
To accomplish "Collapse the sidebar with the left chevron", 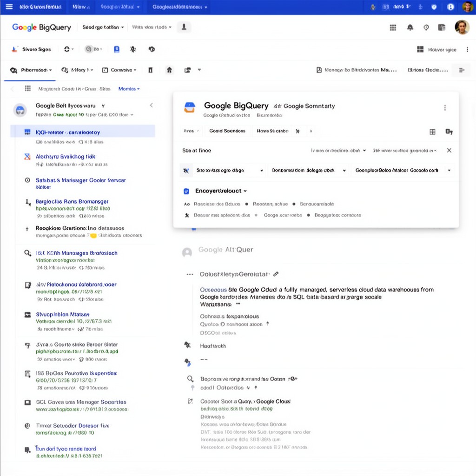I will 151,106.
